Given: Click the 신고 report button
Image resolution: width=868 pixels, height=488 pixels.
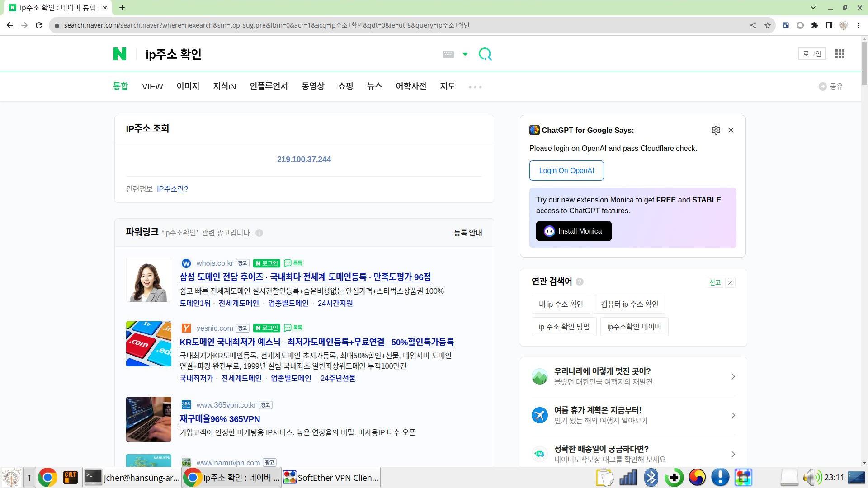Looking at the screenshot, I should [x=715, y=282].
